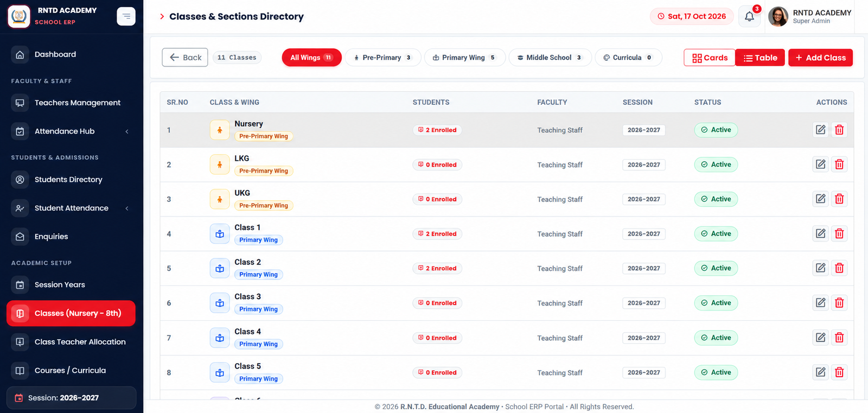Open the Super Admin profile avatar

point(778,17)
